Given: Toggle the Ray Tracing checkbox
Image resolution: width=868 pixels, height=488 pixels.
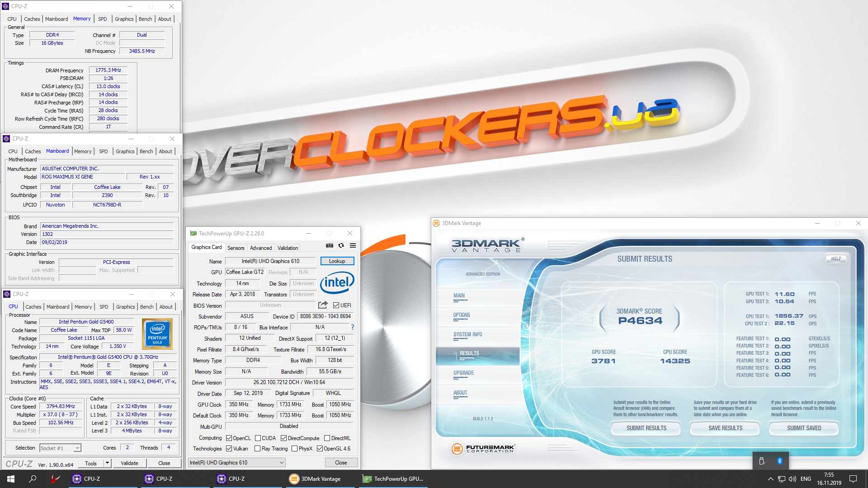Looking at the screenshot, I should point(257,449).
